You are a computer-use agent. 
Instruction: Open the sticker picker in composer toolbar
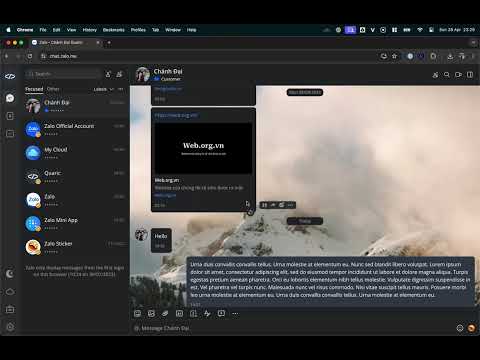[x=137, y=313]
